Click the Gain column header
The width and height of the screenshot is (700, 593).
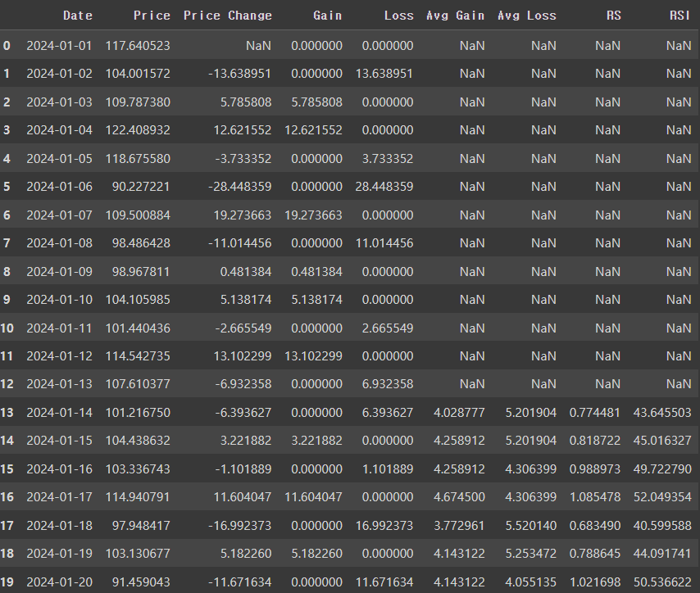pyautogui.click(x=328, y=16)
